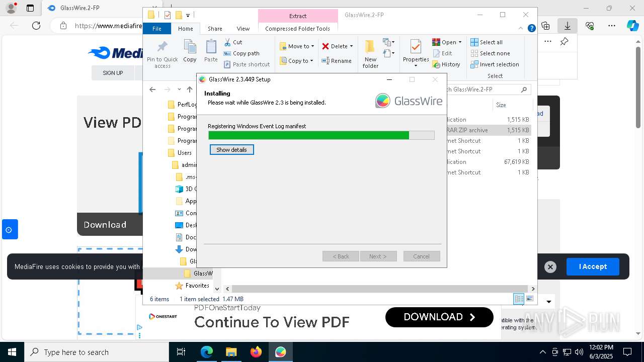Open Edge Settings and more menu

coord(612,26)
